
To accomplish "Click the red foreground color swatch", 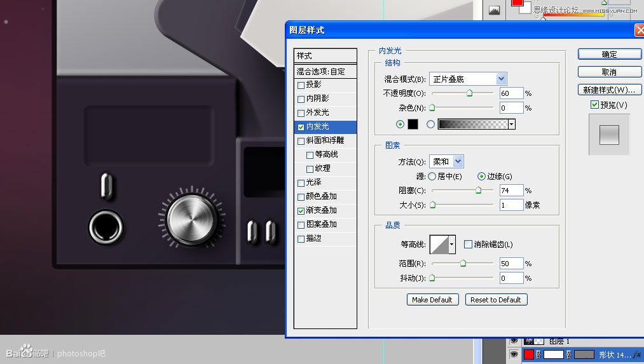I will coord(517,2).
